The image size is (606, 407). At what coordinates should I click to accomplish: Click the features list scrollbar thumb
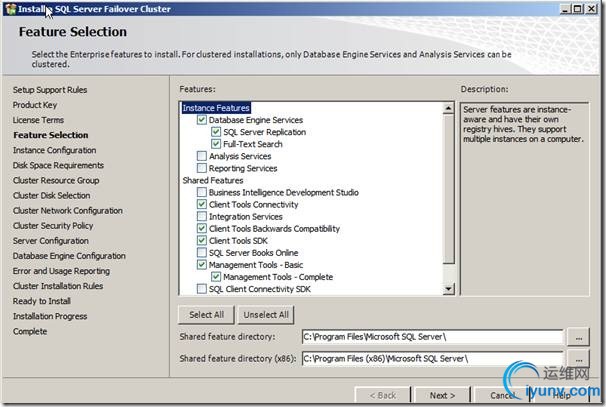(448, 189)
